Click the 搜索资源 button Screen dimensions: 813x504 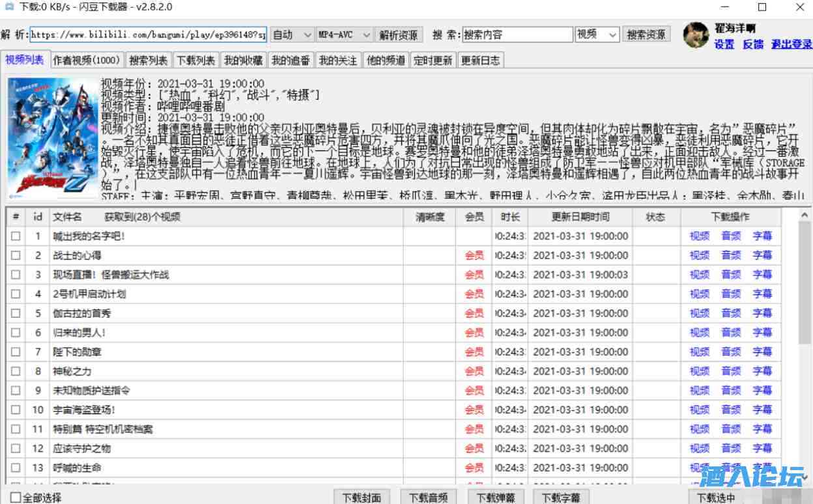(x=646, y=35)
